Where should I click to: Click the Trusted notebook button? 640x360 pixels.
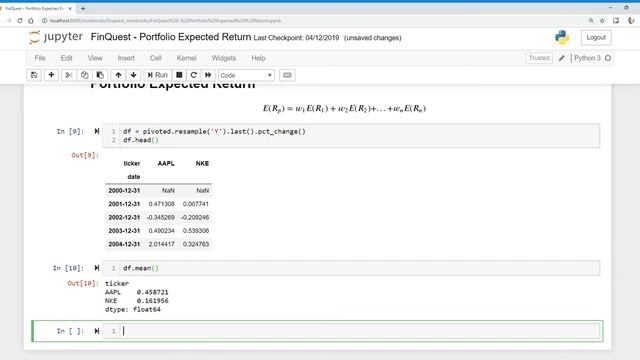(x=539, y=58)
